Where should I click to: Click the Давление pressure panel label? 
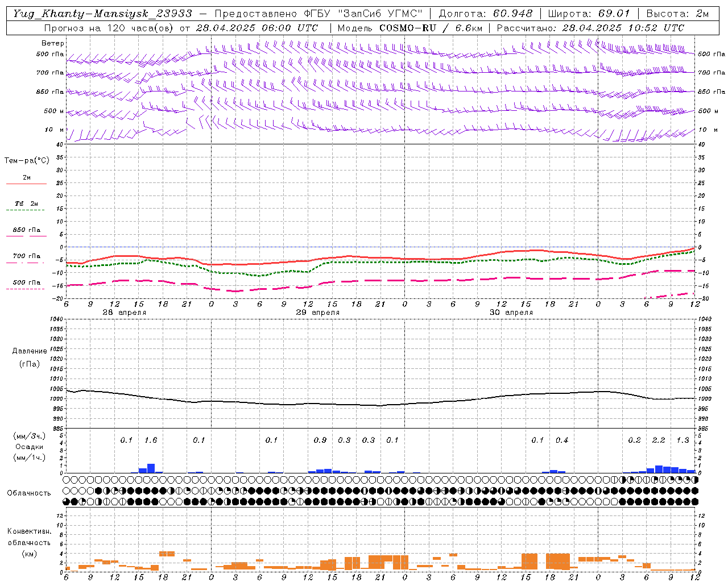click(x=30, y=351)
